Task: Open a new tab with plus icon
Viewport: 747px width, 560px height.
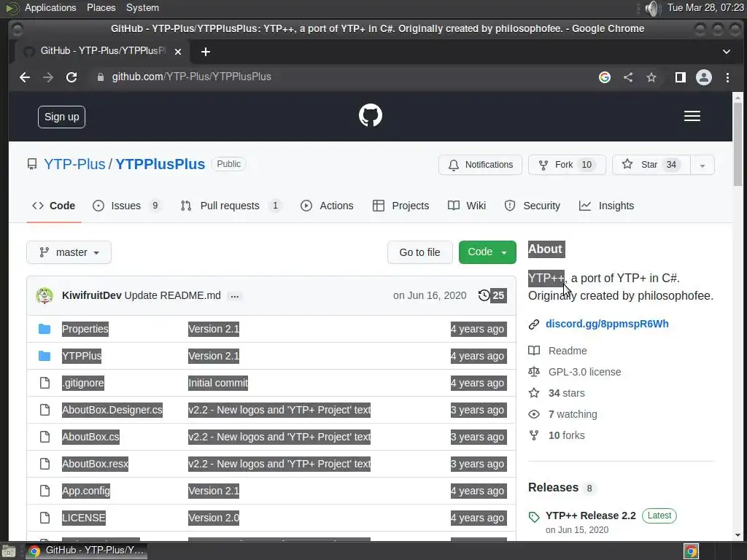Action: click(x=205, y=52)
